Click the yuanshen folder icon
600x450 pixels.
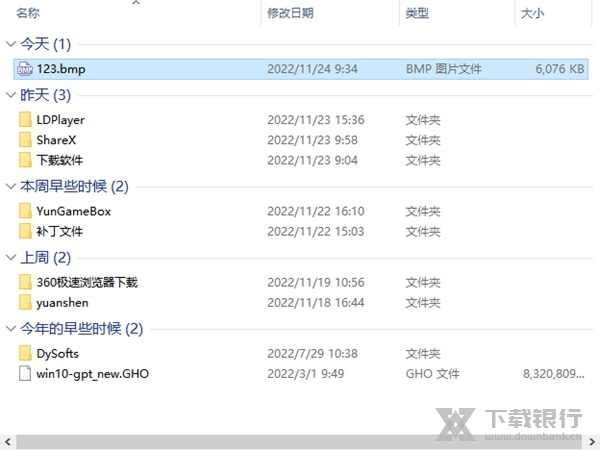point(25,303)
